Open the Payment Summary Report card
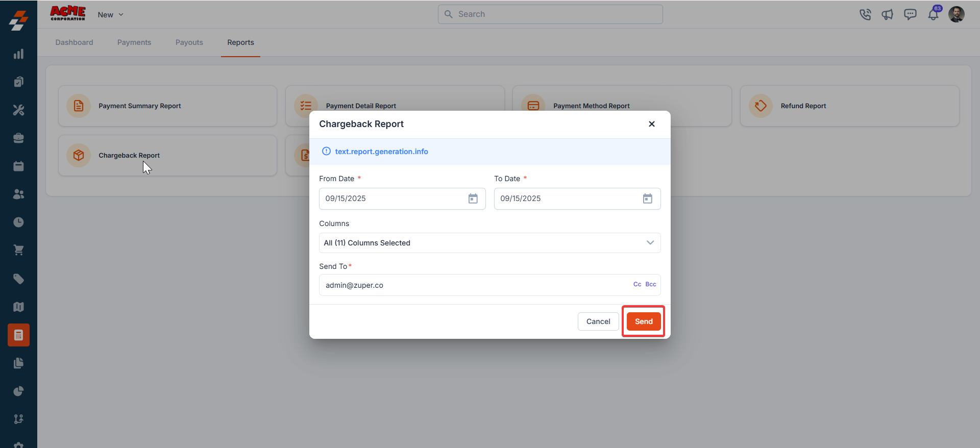 coord(167,106)
